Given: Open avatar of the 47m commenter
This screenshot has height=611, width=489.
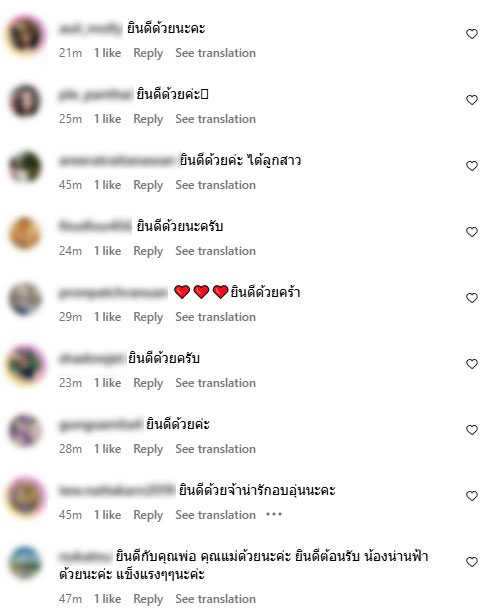Looking at the screenshot, I should pyautogui.click(x=25, y=562).
